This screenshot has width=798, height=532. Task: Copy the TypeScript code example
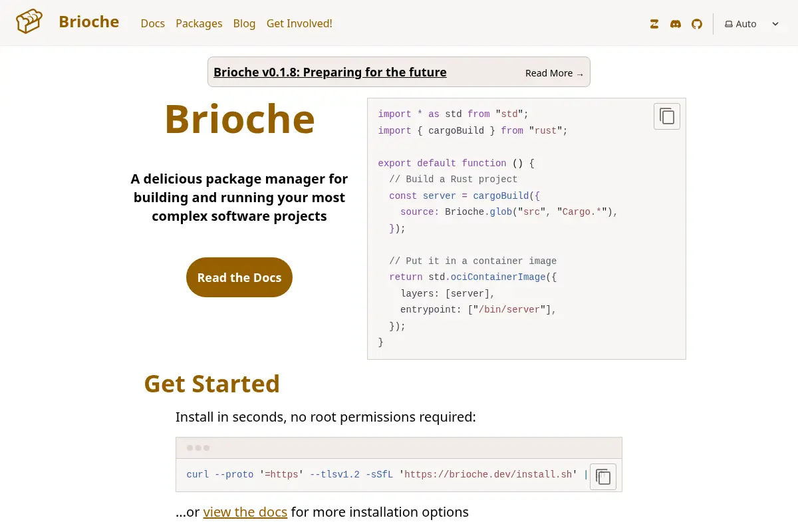667,116
